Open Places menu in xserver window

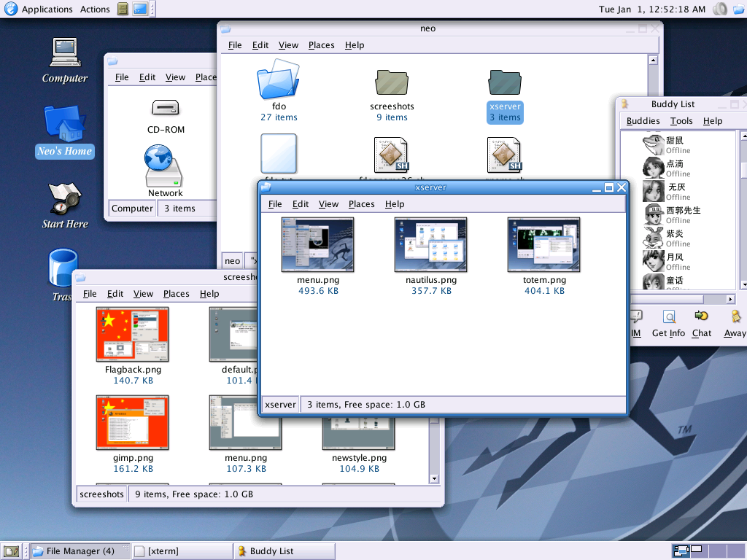362,204
